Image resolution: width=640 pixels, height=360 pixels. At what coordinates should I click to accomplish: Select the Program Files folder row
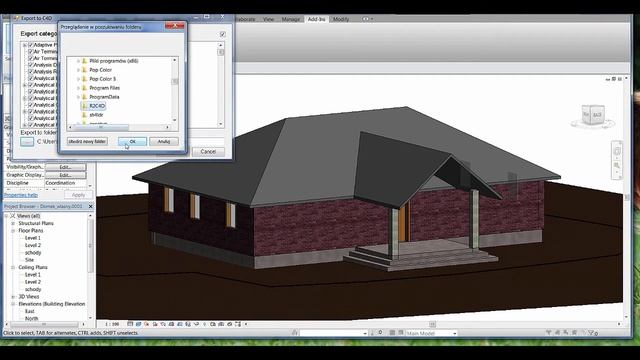click(x=104, y=88)
